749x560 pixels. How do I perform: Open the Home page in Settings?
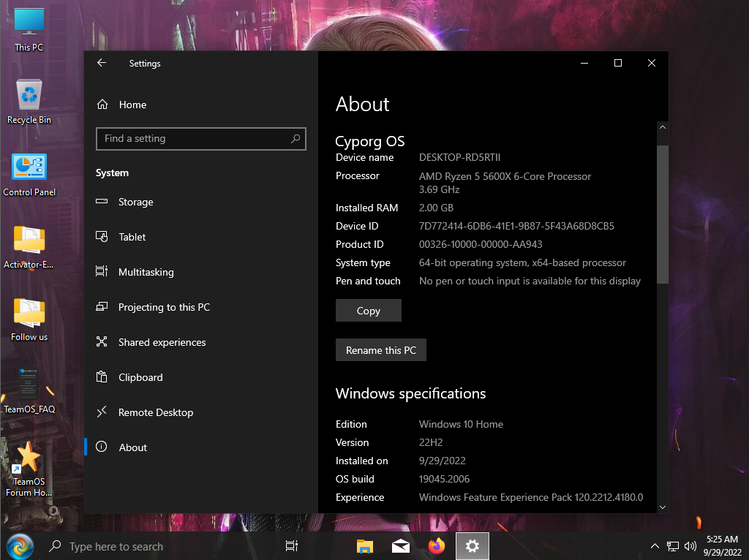point(132,105)
